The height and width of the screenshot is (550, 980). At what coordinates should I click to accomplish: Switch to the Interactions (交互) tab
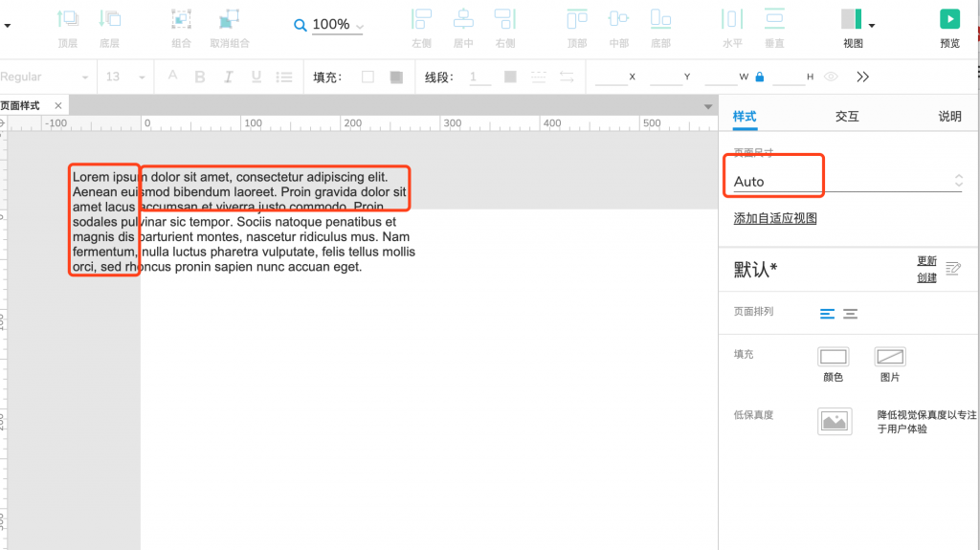tap(847, 116)
